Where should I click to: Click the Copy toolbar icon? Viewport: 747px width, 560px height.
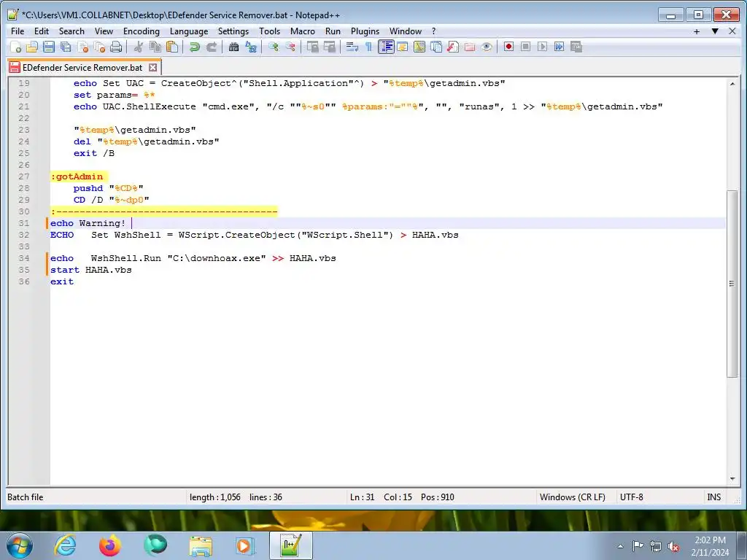155,47
